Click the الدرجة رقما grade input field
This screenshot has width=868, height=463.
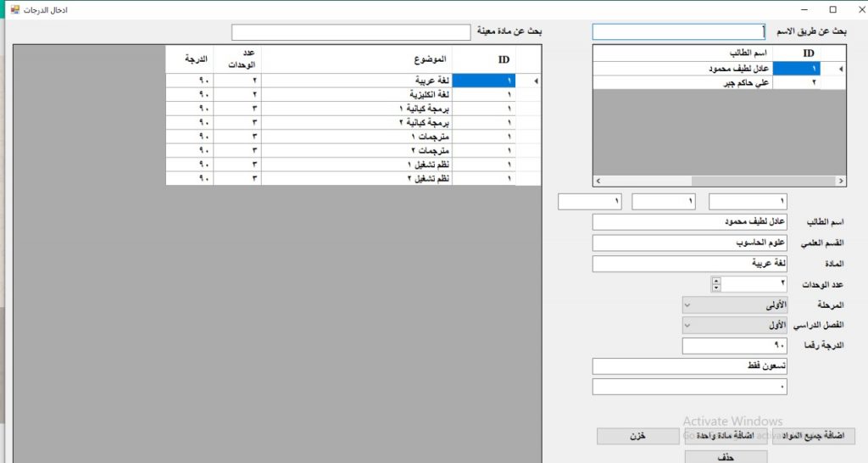tap(734, 346)
